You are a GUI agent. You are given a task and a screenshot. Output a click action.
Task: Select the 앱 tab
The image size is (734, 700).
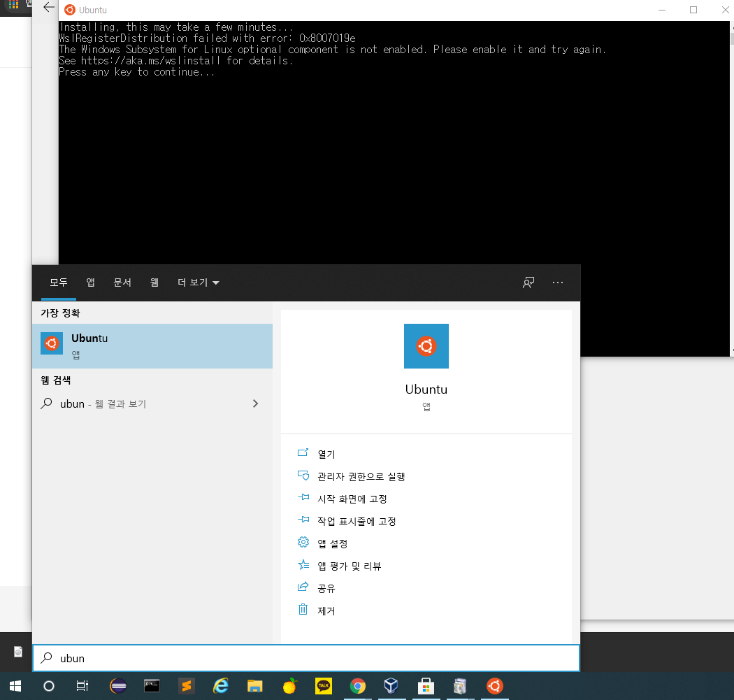91,283
